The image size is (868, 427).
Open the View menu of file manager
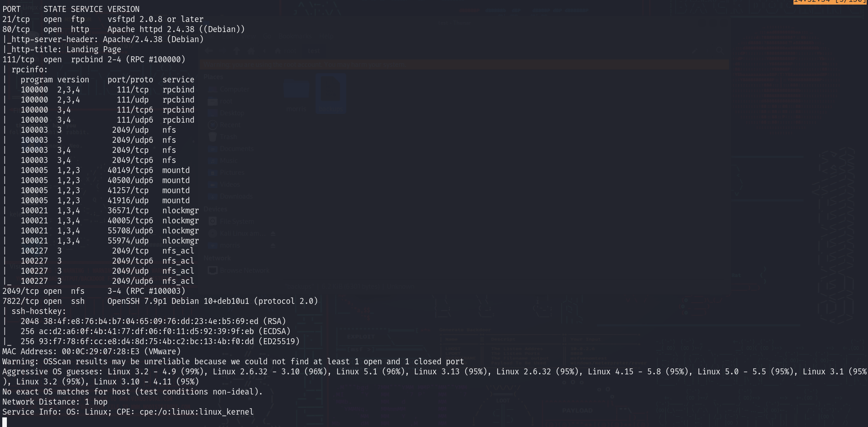pos(248,36)
